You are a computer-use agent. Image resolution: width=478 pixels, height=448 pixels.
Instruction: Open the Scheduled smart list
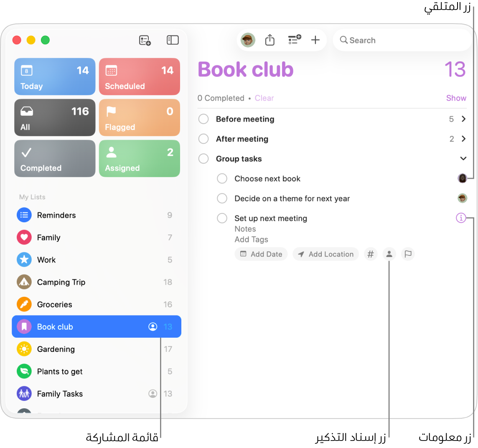[x=139, y=76]
